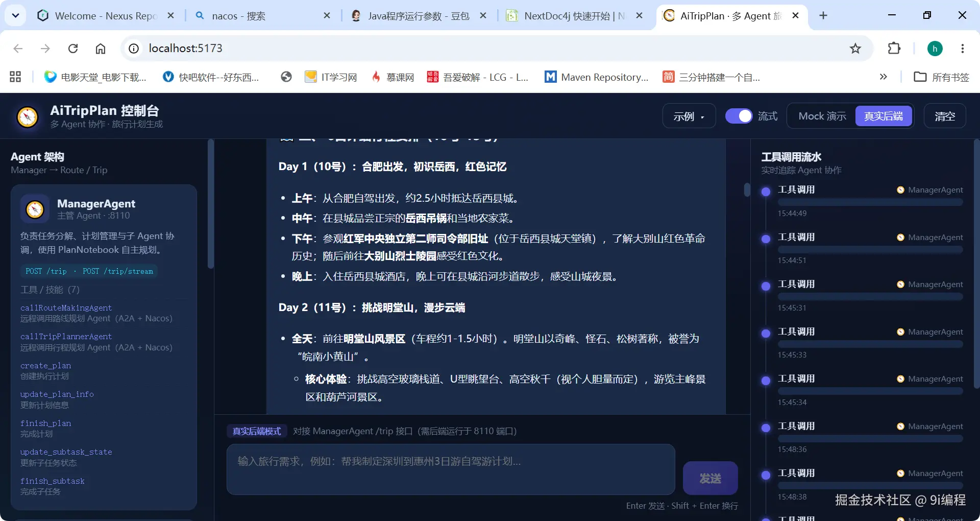Click the 15:48:36 tool call progress bar

pyautogui.click(x=870, y=438)
